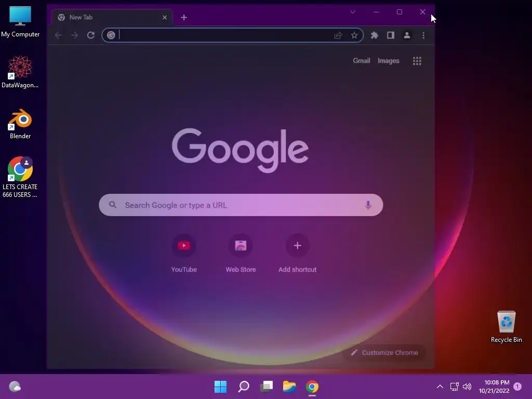Open clock showing 10:08 PM
Image resolution: width=532 pixels, height=399 pixels.
click(x=494, y=387)
